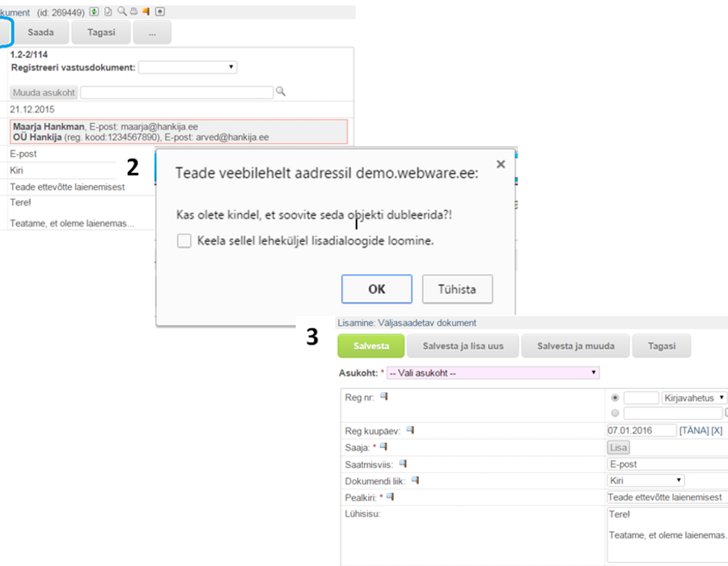Click the help flag icon next to Saatmisviis
The image size is (728, 566).
(403, 463)
